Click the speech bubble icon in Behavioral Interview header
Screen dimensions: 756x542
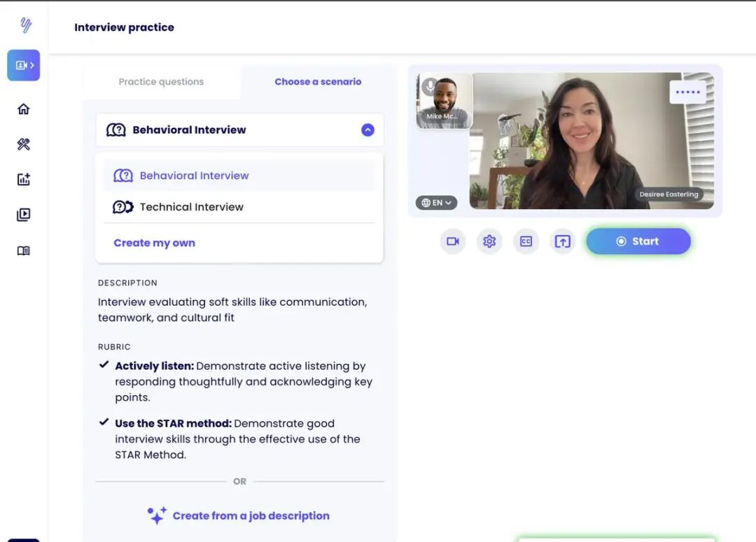pos(115,130)
